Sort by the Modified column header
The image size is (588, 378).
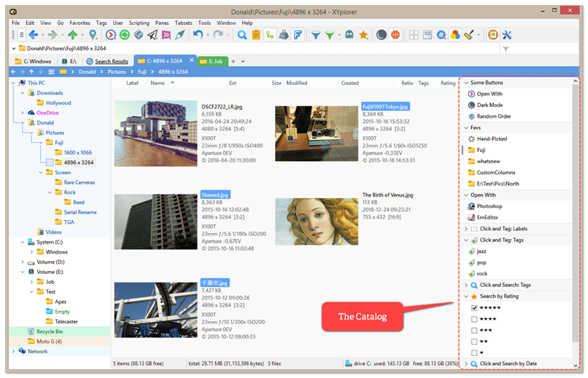point(296,83)
